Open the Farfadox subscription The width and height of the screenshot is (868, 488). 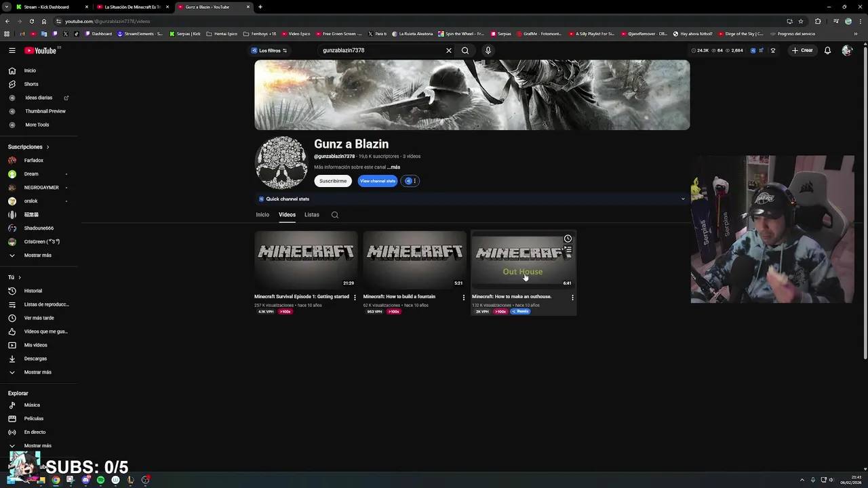(33, 161)
